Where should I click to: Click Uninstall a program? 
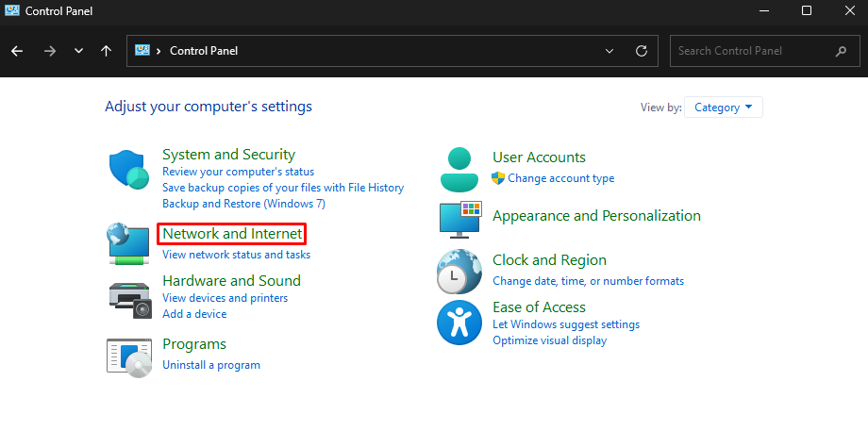click(211, 365)
